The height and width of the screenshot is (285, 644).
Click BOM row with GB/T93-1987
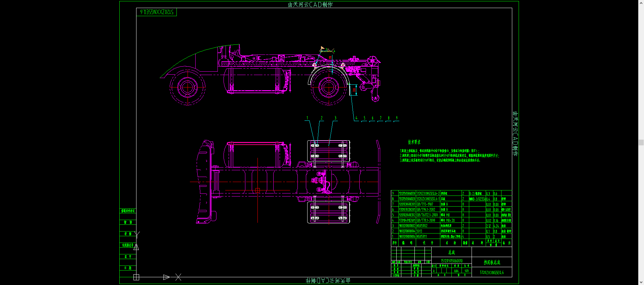[x=425, y=204]
